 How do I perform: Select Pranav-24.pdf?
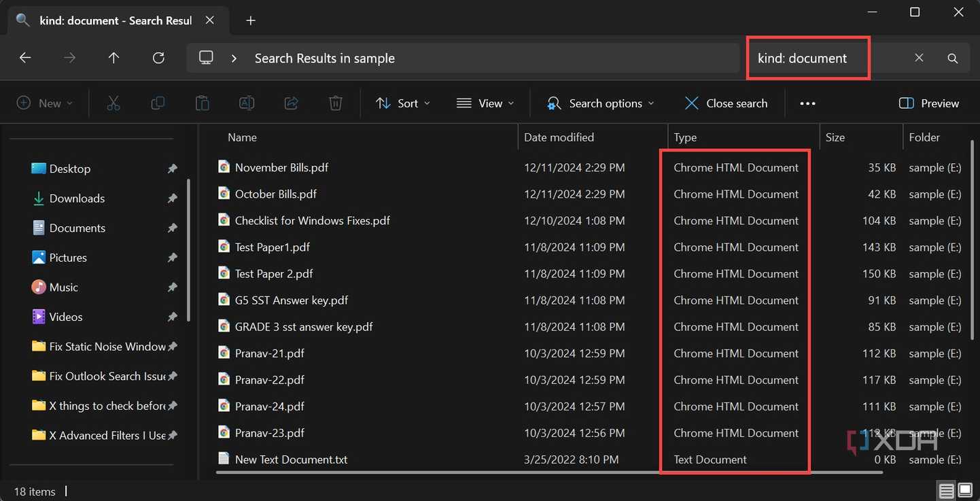coord(270,406)
